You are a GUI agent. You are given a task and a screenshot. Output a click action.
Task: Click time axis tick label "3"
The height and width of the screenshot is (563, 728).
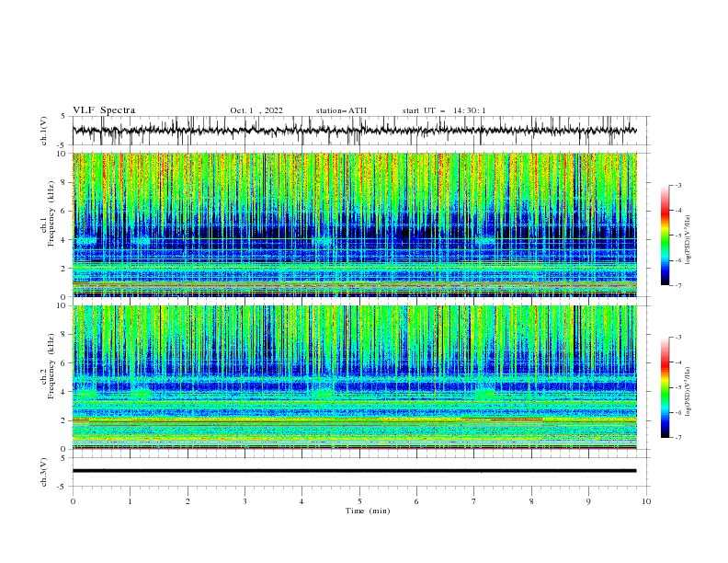coord(245,501)
